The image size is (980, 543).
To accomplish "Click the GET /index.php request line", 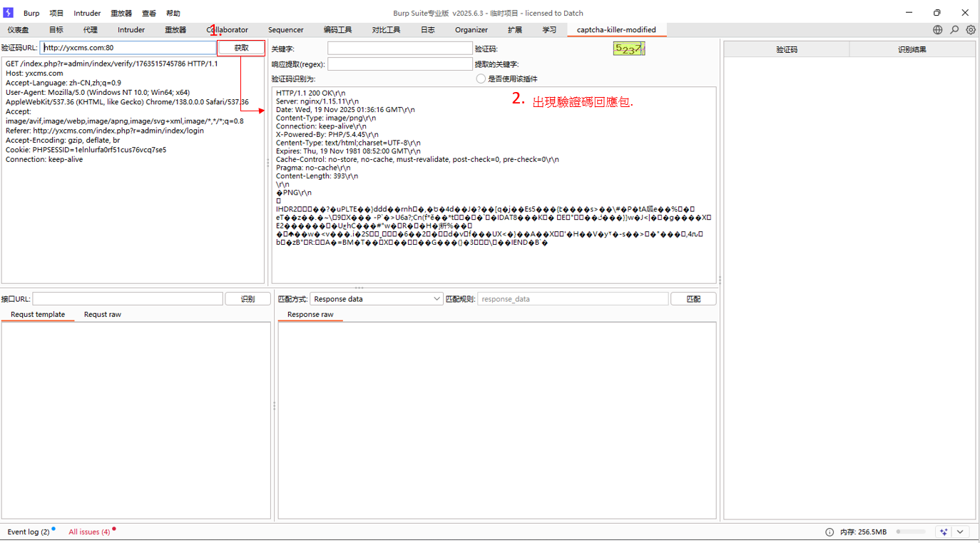I will click(112, 64).
